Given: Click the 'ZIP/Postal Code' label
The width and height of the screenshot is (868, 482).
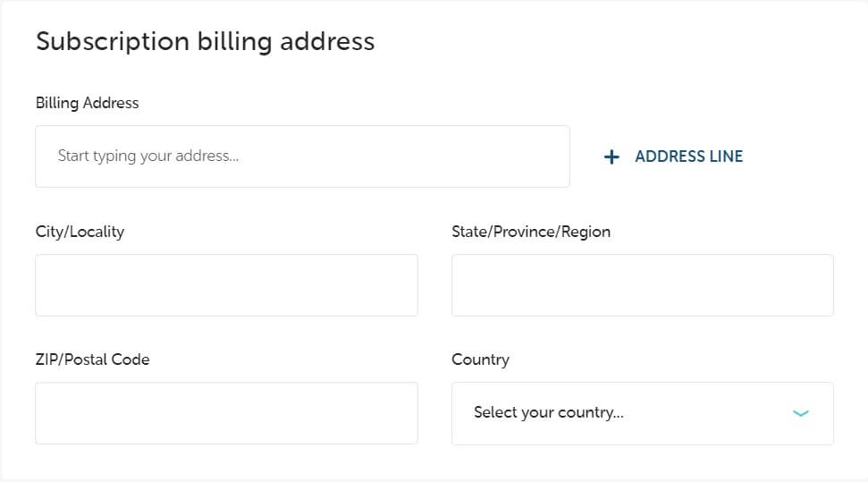Looking at the screenshot, I should pos(92,359).
